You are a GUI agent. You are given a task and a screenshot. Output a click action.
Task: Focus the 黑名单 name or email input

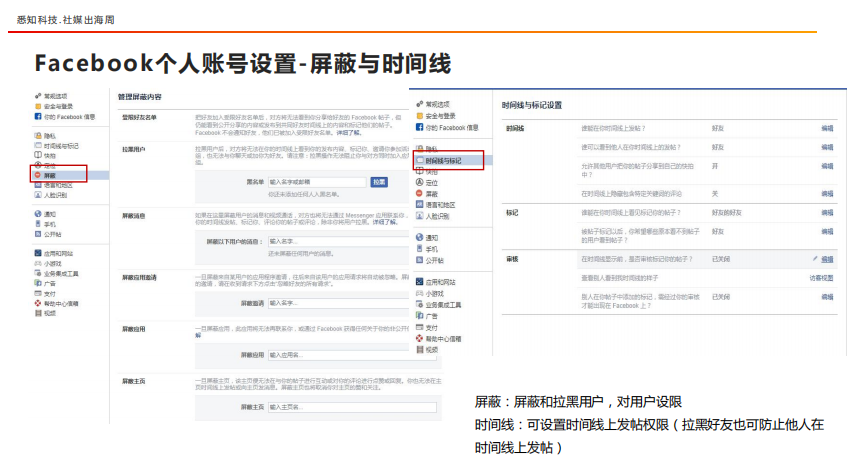317,182
